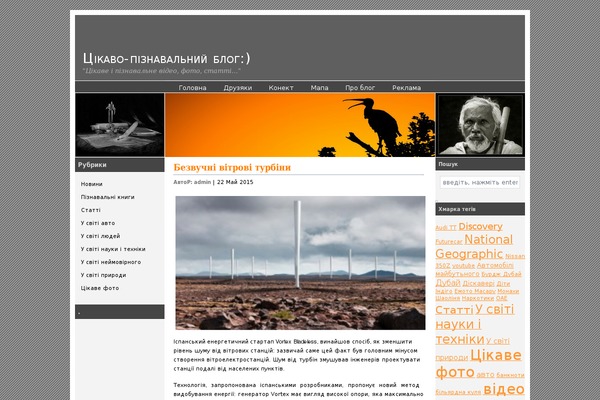Select the банкноти tag
The image size is (600, 400).
click(x=510, y=375)
